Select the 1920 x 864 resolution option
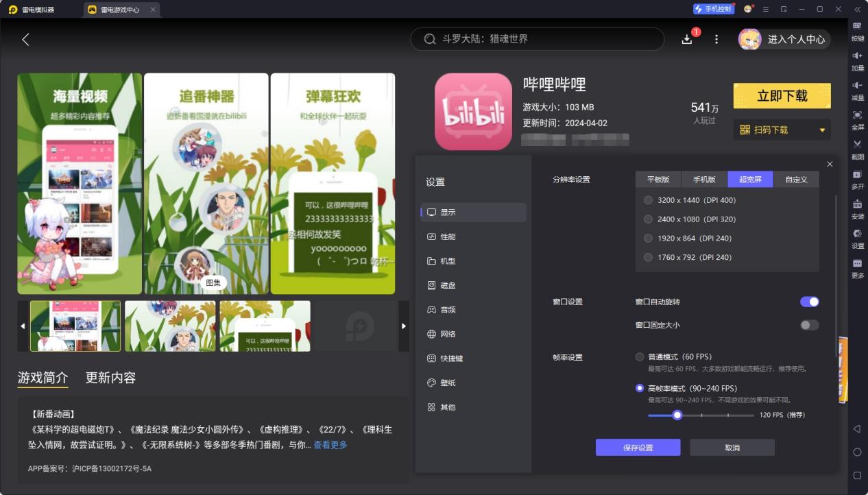Image resolution: width=868 pixels, height=495 pixels. click(x=688, y=239)
